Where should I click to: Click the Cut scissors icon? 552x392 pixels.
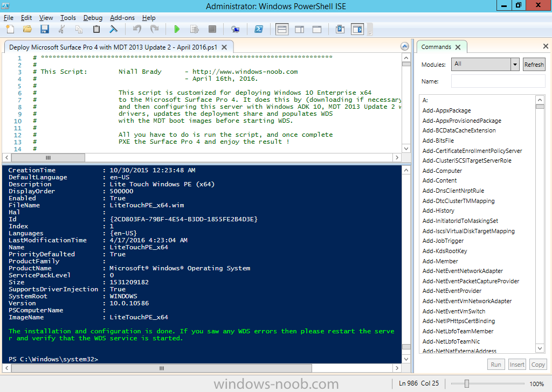point(61,29)
